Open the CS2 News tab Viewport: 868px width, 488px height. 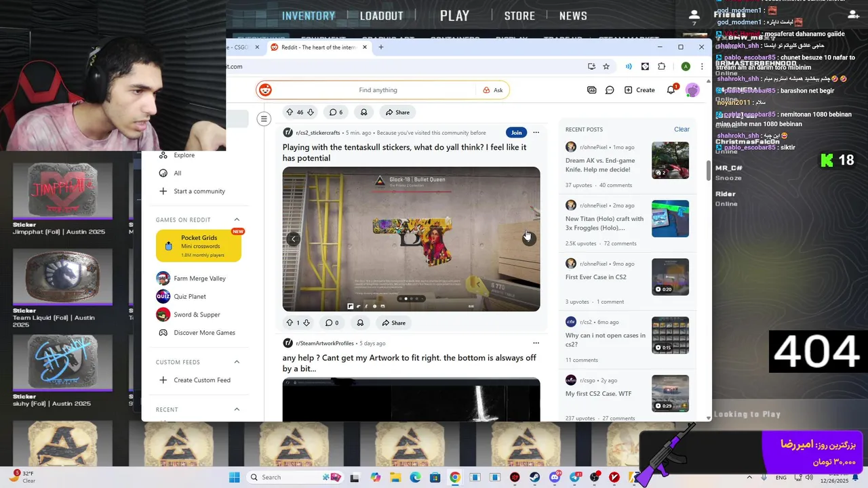tap(573, 16)
